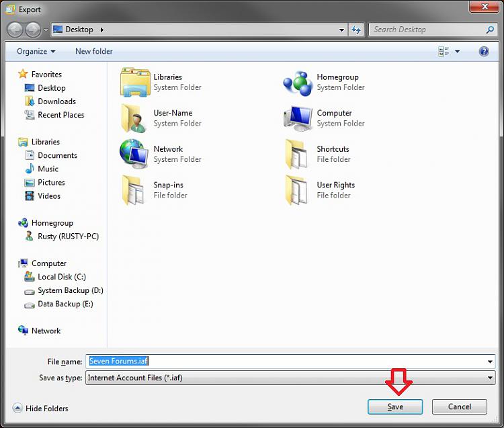Click the Refresh button next to address bar

tap(356, 30)
